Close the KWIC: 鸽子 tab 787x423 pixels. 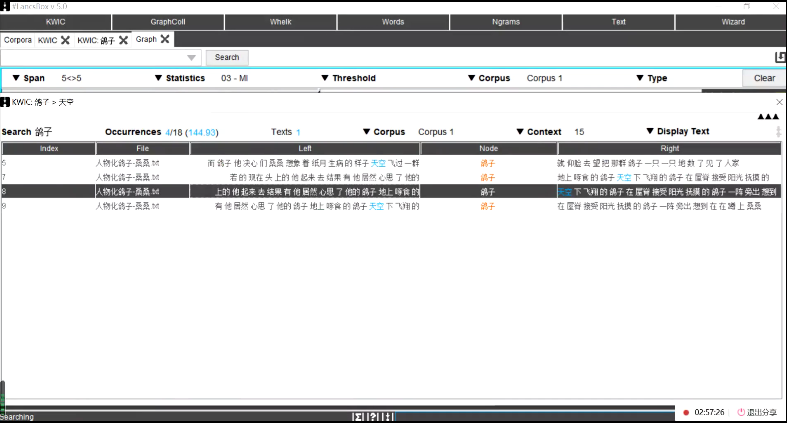pyautogui.click(x=123, y=40)
